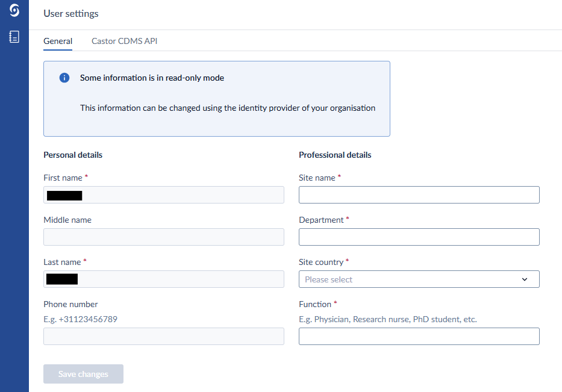Switch to the General tab

(58, 42)
